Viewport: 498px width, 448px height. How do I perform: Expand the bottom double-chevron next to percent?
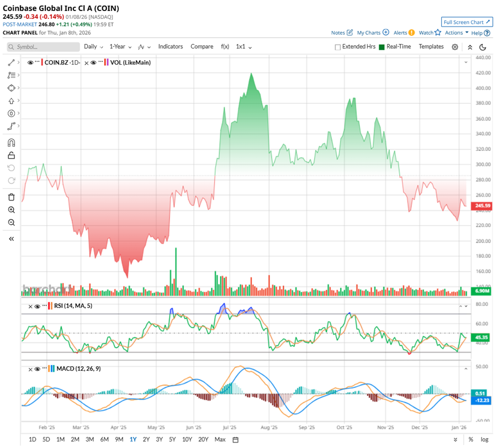(455, 440)
